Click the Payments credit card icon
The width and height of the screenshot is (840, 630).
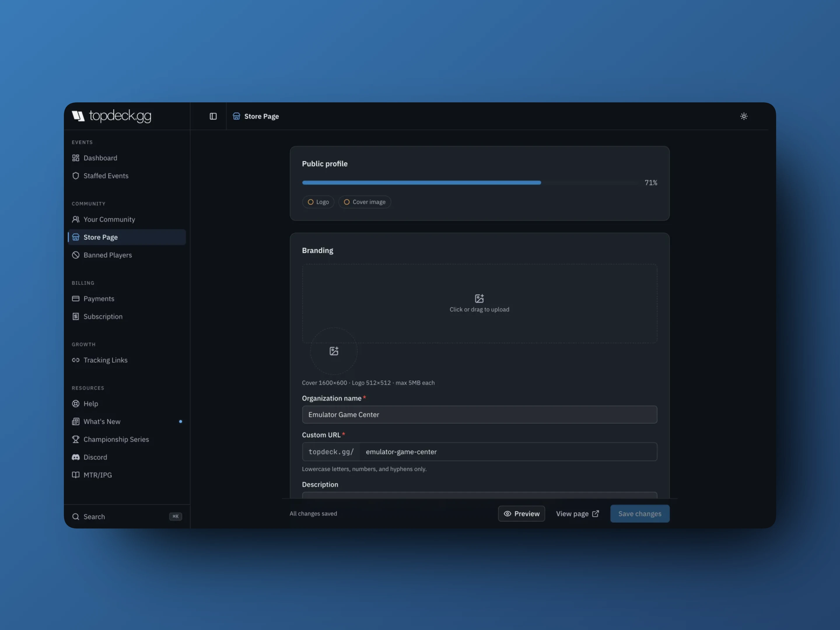click(x=76, y=299)
